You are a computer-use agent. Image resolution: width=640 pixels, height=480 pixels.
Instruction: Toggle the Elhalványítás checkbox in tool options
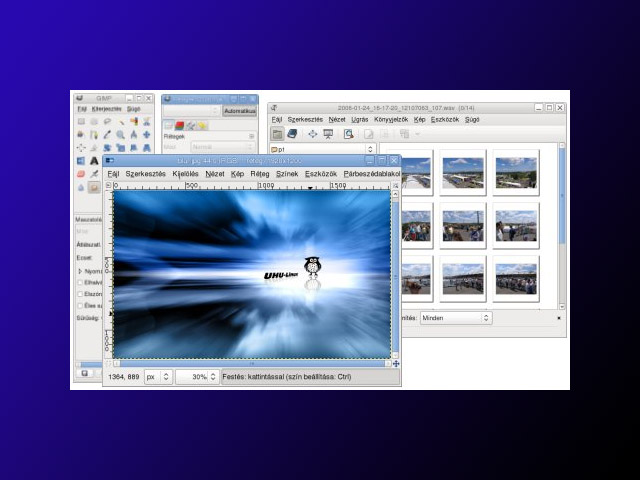[x=80, y=282]
